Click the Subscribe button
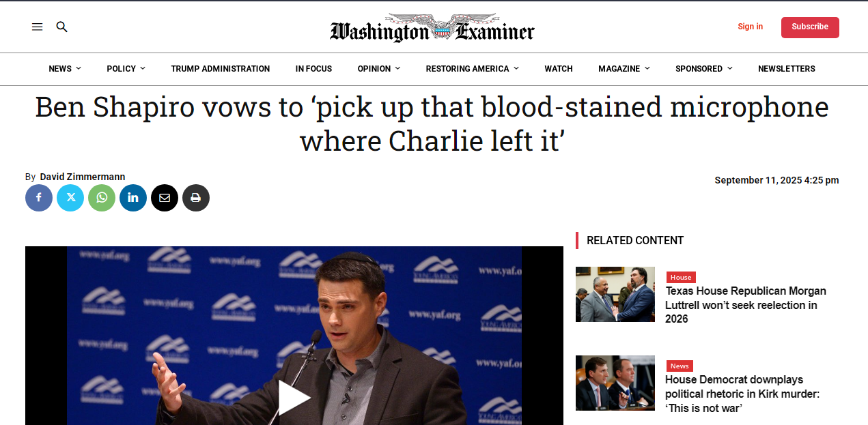This screenshot has height=425, width=868. click(810, 27)
